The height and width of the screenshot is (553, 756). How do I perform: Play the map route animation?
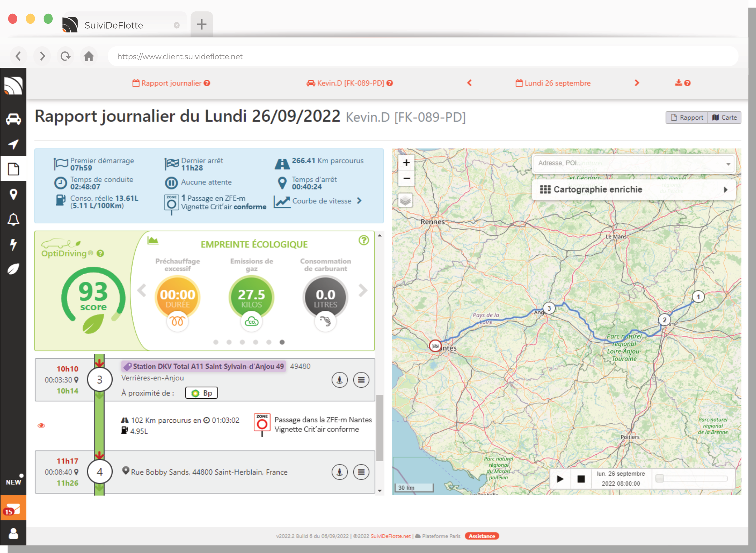click(560, 479)
